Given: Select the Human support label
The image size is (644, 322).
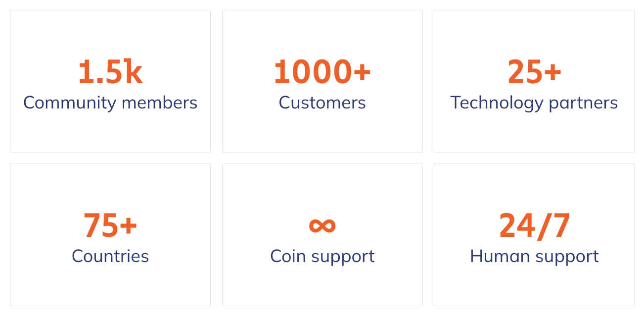Looking at the screenshot, I should pyautogui.click(x=534, y=256).
